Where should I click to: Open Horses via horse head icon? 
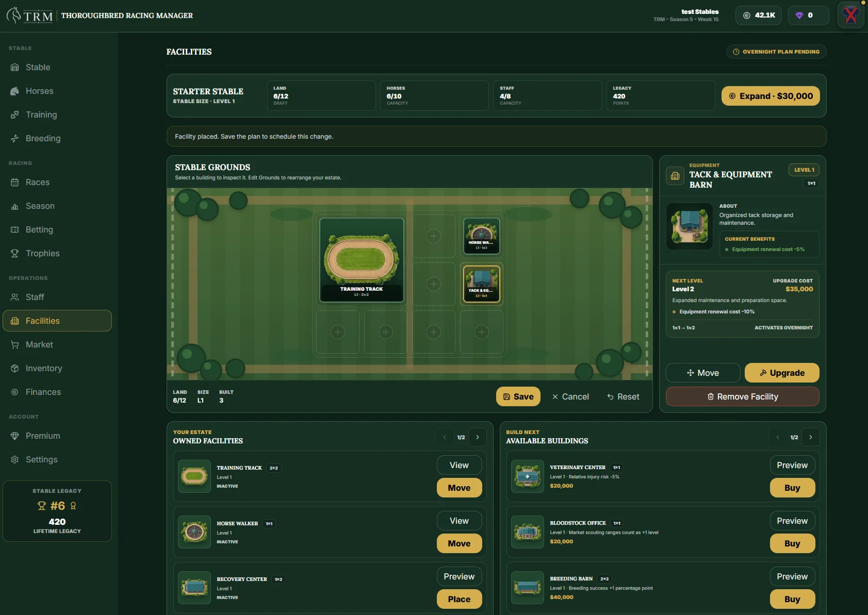pos(15,91)
